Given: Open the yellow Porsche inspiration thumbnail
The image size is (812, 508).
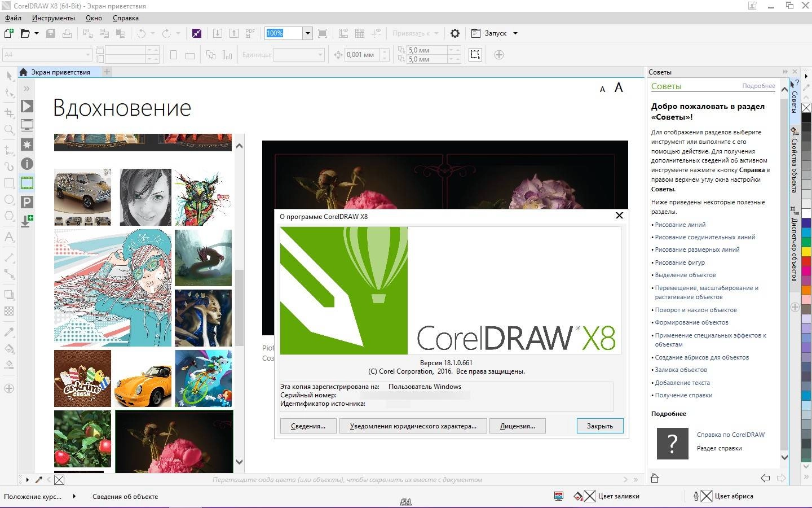Looking at the screenshot, I should click(x=143, y=378).
